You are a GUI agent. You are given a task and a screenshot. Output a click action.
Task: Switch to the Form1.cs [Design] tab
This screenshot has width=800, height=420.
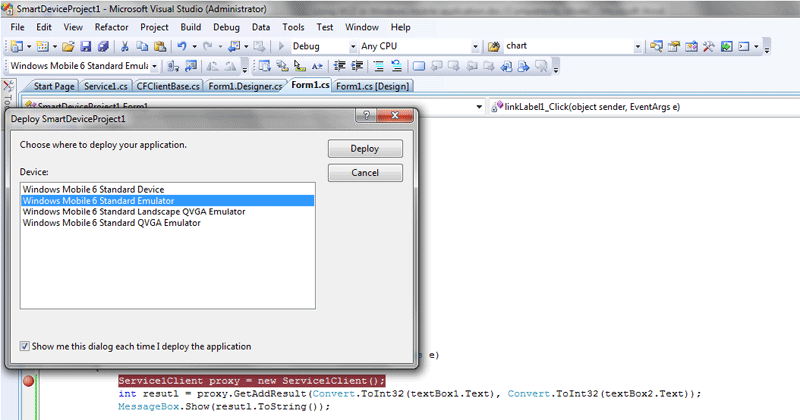(x=372, y=86)
